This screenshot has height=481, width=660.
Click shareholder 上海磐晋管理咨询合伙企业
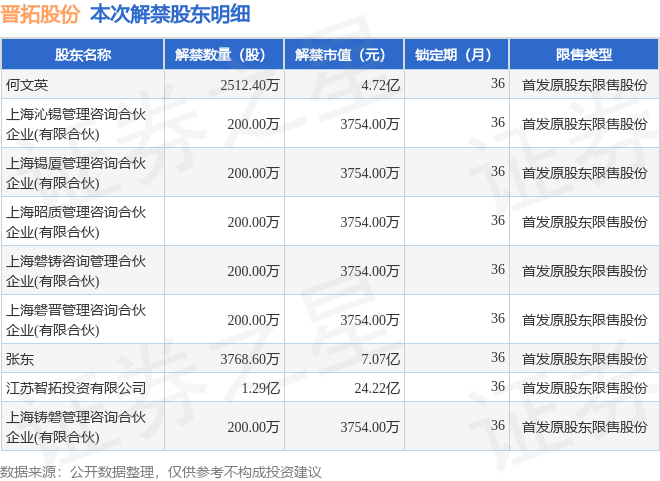76,320
